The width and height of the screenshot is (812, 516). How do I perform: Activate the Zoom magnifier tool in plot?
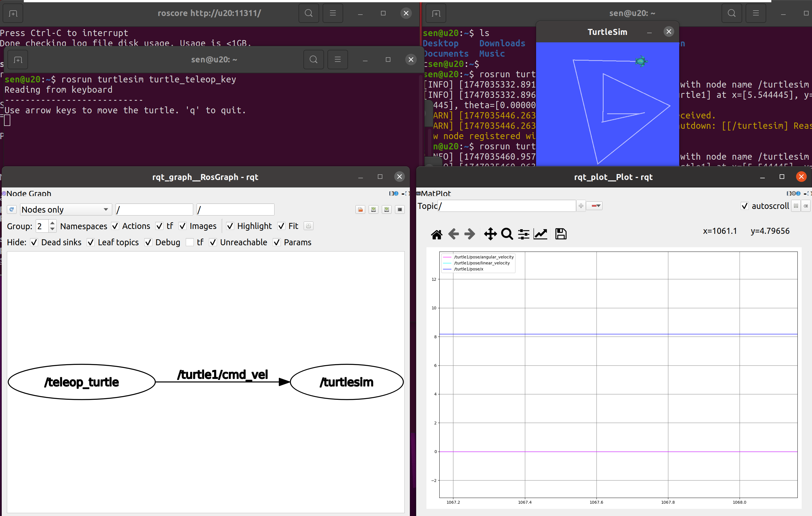tap(507, 234)
